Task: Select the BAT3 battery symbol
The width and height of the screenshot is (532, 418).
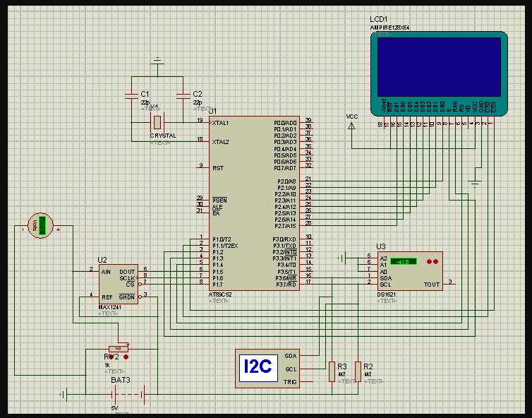Action: tap(128, 394)
